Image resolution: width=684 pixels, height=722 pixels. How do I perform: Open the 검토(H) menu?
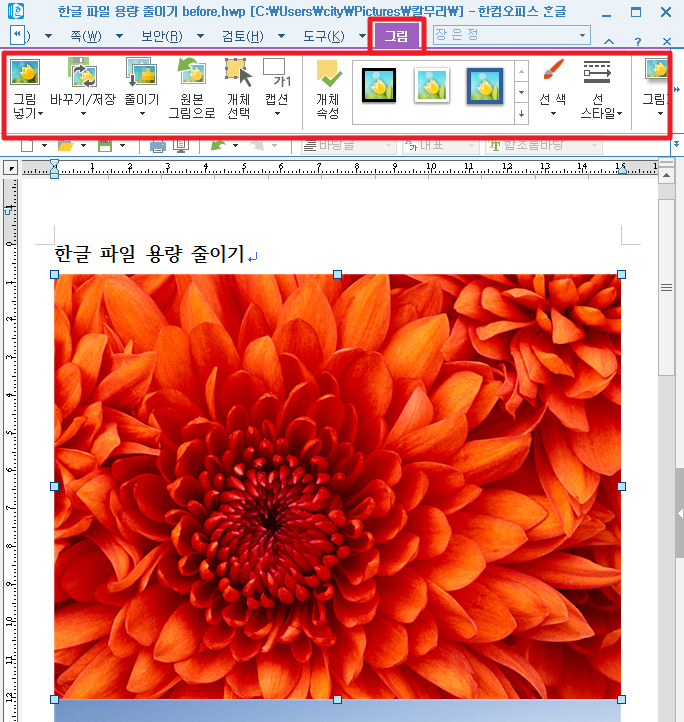pyautogui.click(x=243, y=36)
